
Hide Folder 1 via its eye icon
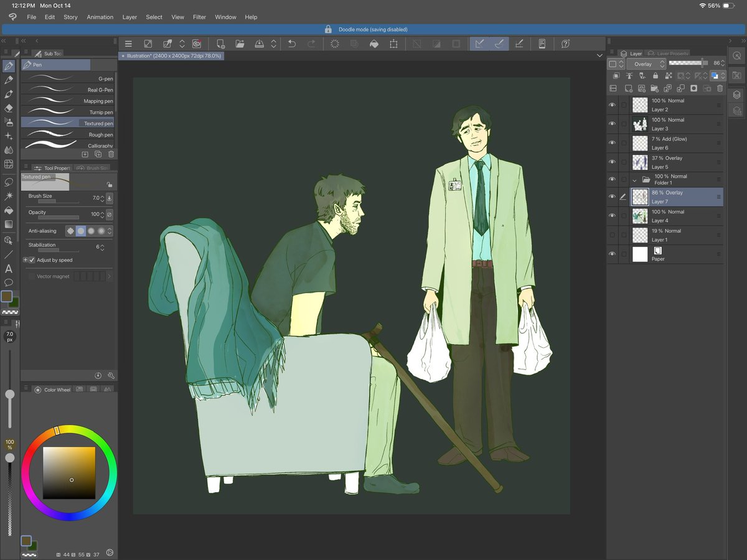click(x=612, y=180)
